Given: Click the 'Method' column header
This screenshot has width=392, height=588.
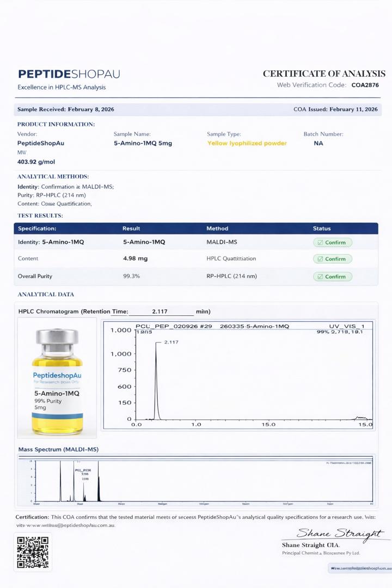Looking at the screenshot, I should [x=217, y=228].
